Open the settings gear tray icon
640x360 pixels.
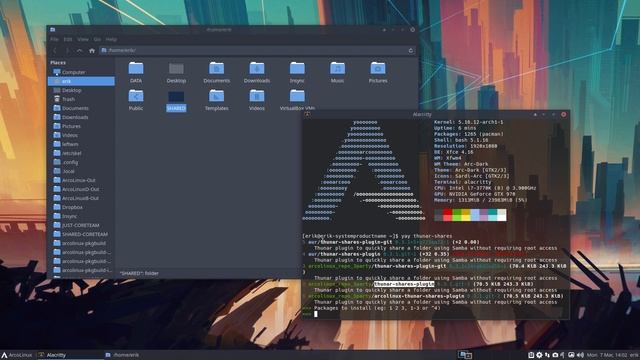(539, 355)
